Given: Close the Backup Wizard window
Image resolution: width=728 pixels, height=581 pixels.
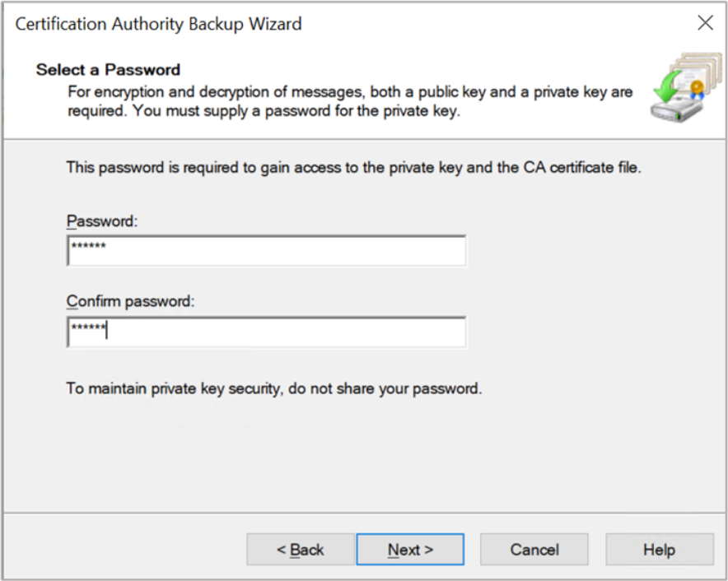Looking at the screenshot, I should tap(705, 23).
